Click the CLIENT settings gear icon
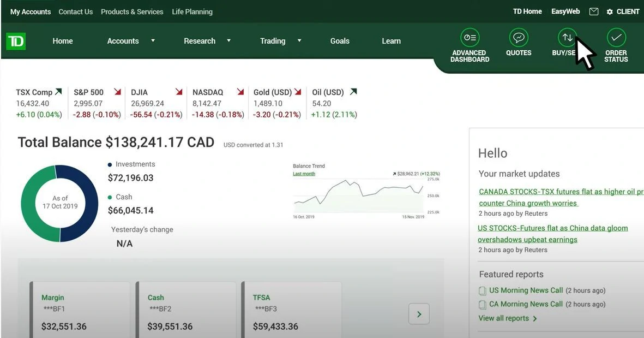 610,11
